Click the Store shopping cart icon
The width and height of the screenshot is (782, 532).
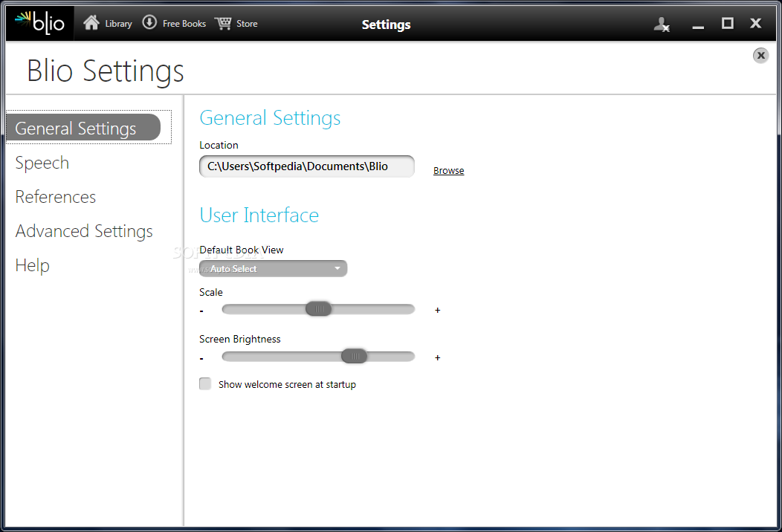(x=223, y=23)
